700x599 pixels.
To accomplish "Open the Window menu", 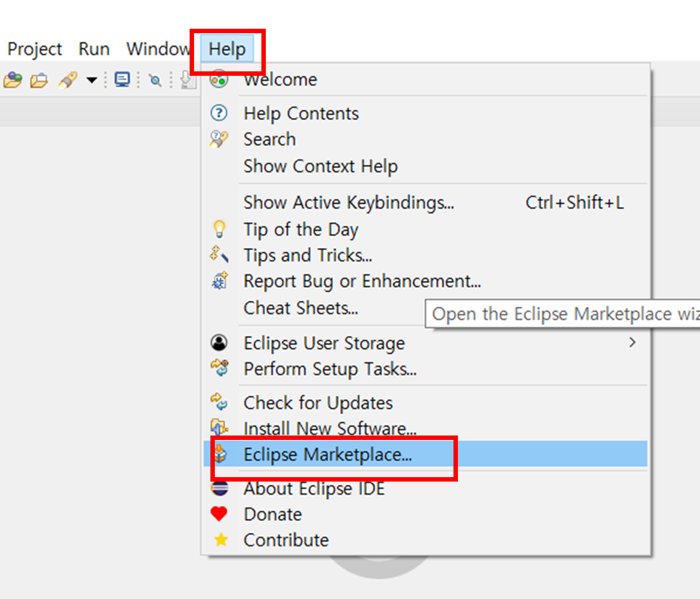I will [x=158, y=49].
